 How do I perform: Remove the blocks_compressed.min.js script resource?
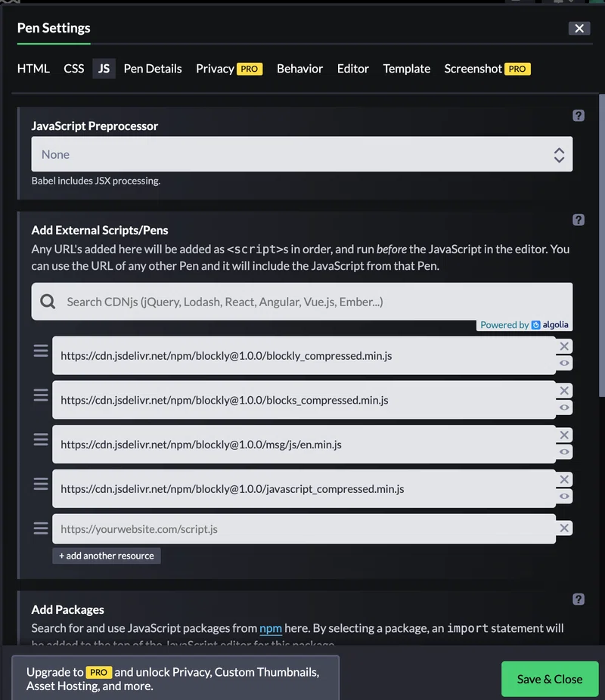(564, 391)
